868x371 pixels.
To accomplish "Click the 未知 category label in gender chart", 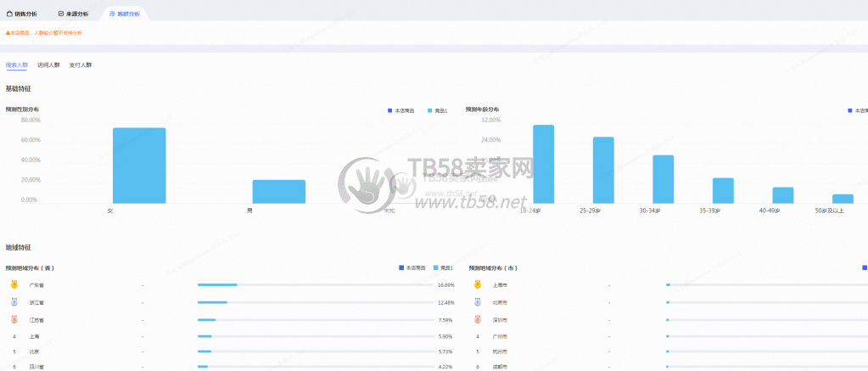I will click(389, 211).
